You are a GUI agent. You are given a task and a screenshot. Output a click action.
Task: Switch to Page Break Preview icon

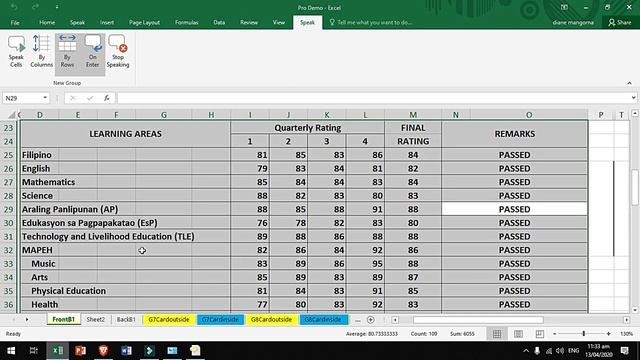tap(540, 334)
